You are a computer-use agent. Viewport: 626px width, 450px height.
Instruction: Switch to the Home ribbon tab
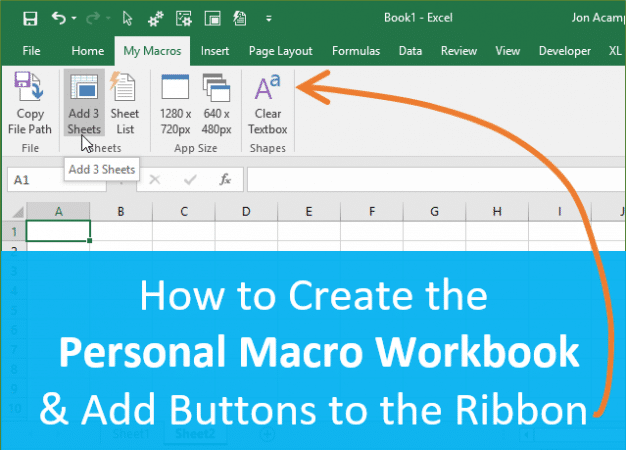click(88, 50)
